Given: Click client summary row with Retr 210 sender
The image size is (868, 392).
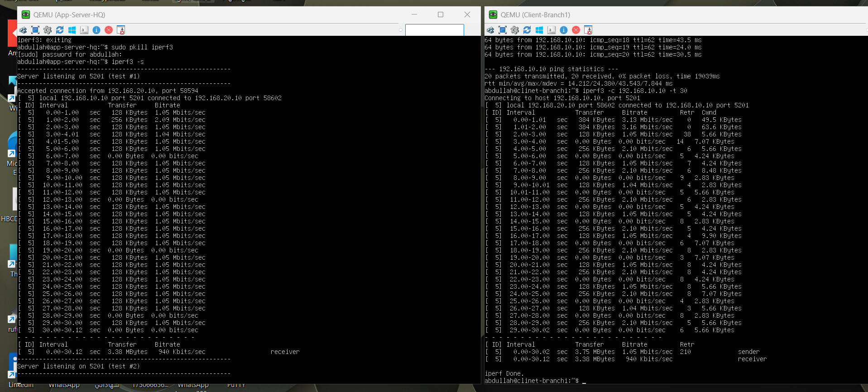Looking at the screenshot, I should pyautogui.click(x=622, y=352).
